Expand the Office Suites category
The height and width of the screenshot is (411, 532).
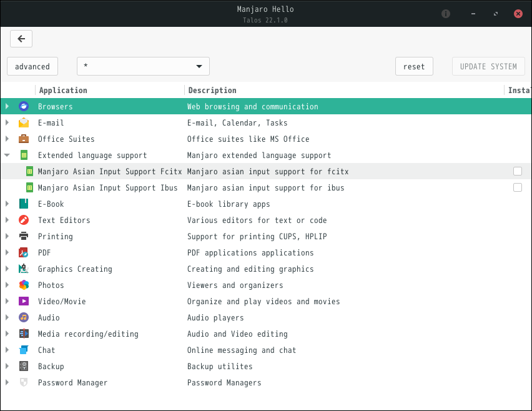click(7, 139)
